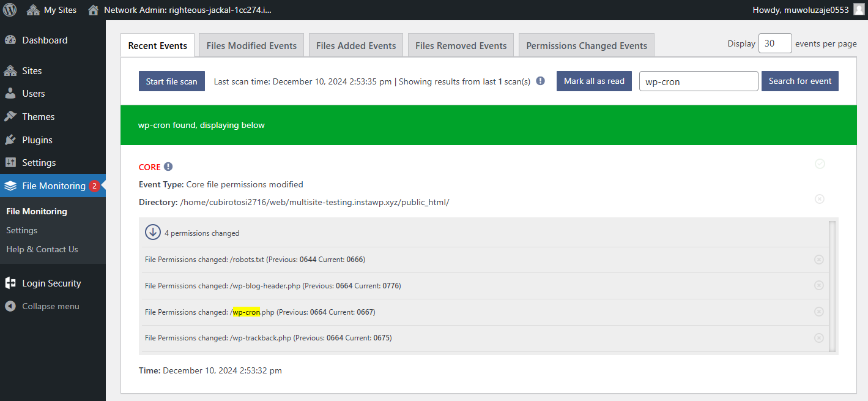Switch to Files Added Events tab
The height and width of the screenshot is (401, 868).
pyautogui.click(x=356, y=46)
